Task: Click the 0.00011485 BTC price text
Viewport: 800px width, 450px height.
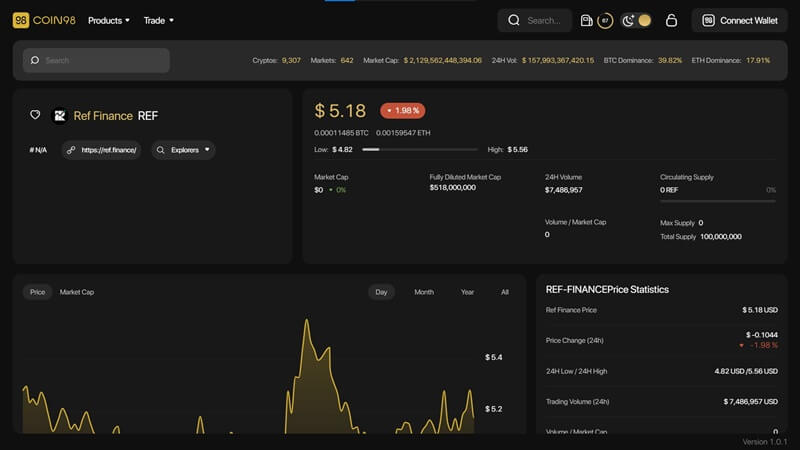Action: coord(341,133)
